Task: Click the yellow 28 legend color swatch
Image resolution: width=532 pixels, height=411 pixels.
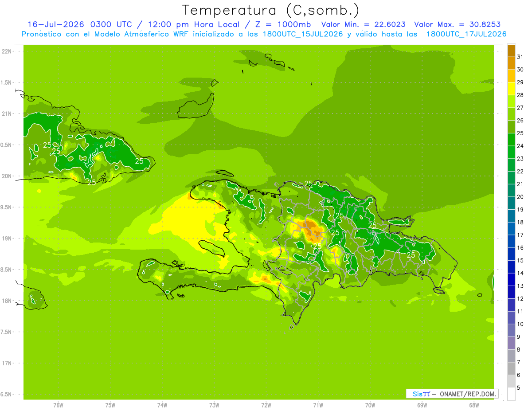Action: (x=511, y=89)
